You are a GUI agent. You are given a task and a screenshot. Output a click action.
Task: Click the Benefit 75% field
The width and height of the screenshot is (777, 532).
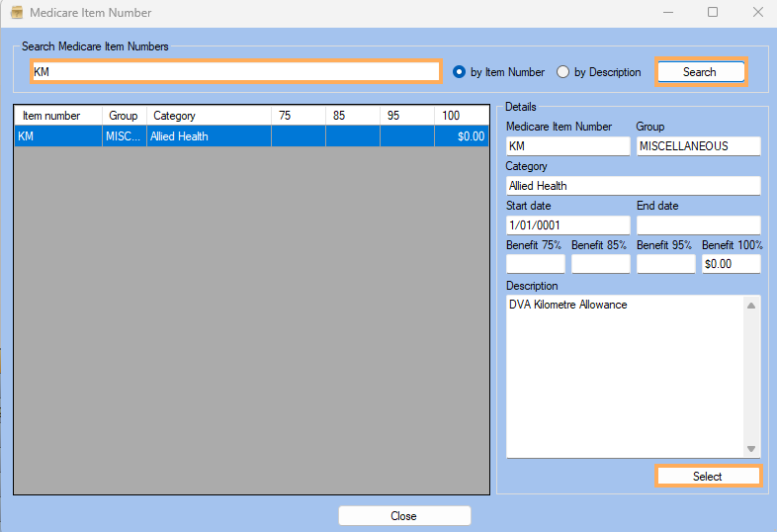pyautogui.click(x=536, y=264)
